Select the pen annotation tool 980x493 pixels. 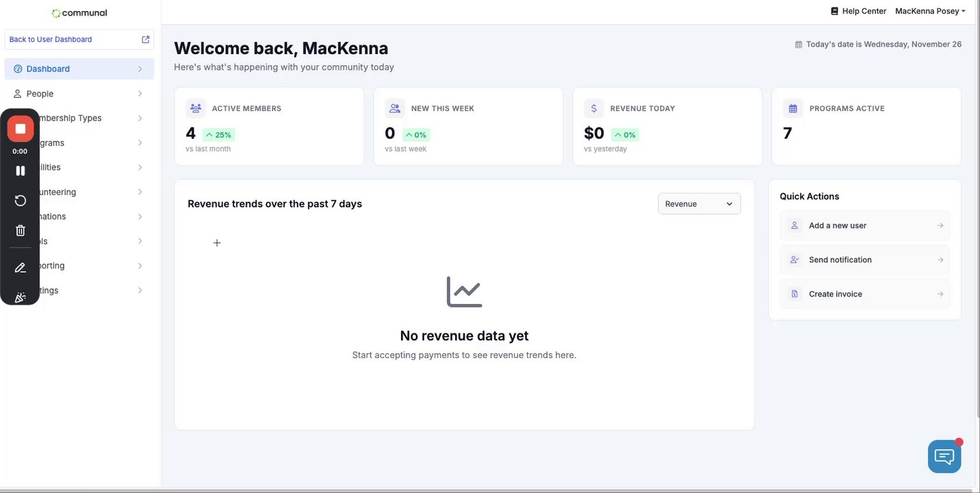[x=21, y=268]
